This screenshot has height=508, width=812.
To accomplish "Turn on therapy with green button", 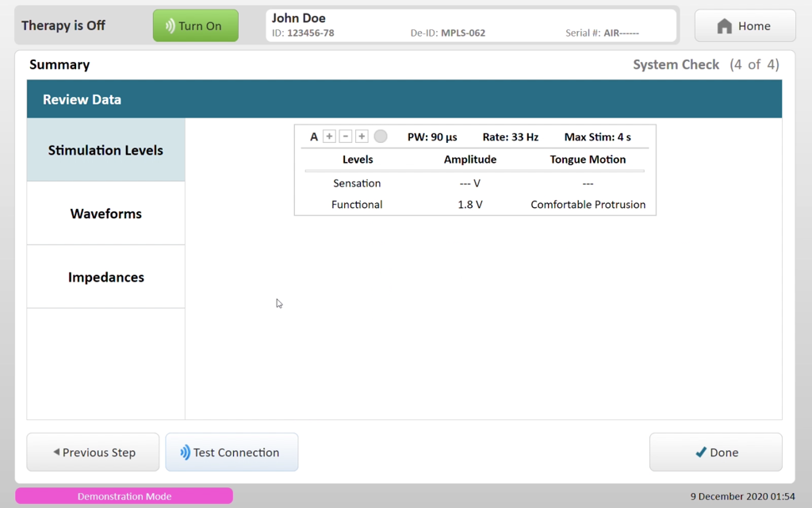I will [x=196, y=25].
